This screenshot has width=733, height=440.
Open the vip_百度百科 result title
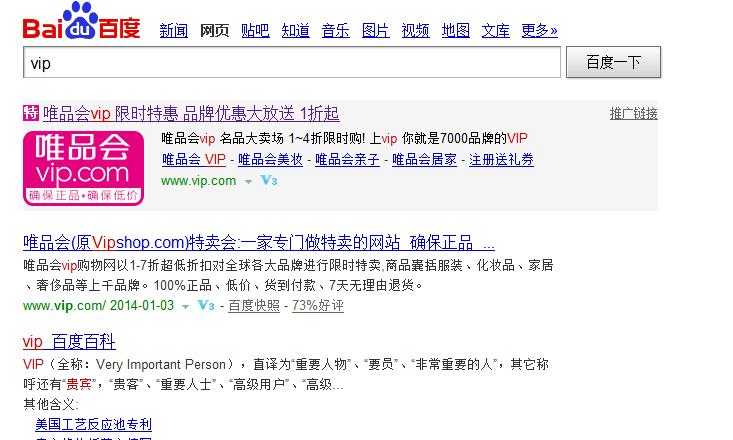(69, 342)
